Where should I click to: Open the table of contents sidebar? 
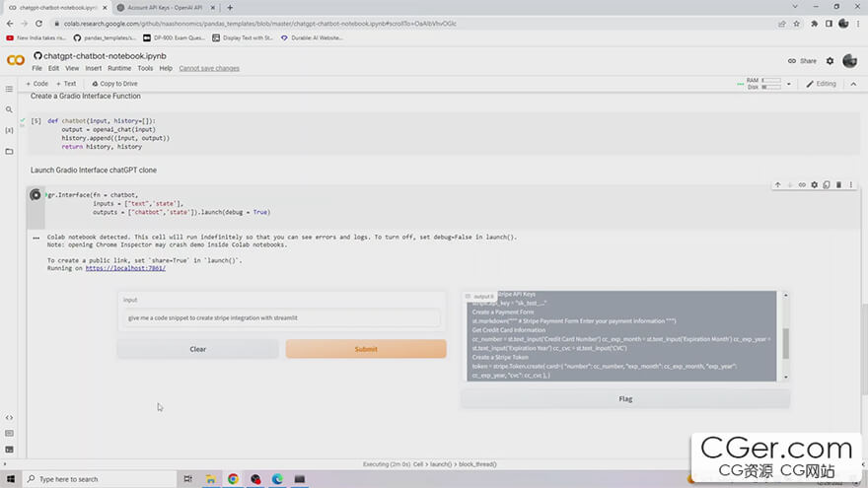pyautogui.click(x=10, y=89)
